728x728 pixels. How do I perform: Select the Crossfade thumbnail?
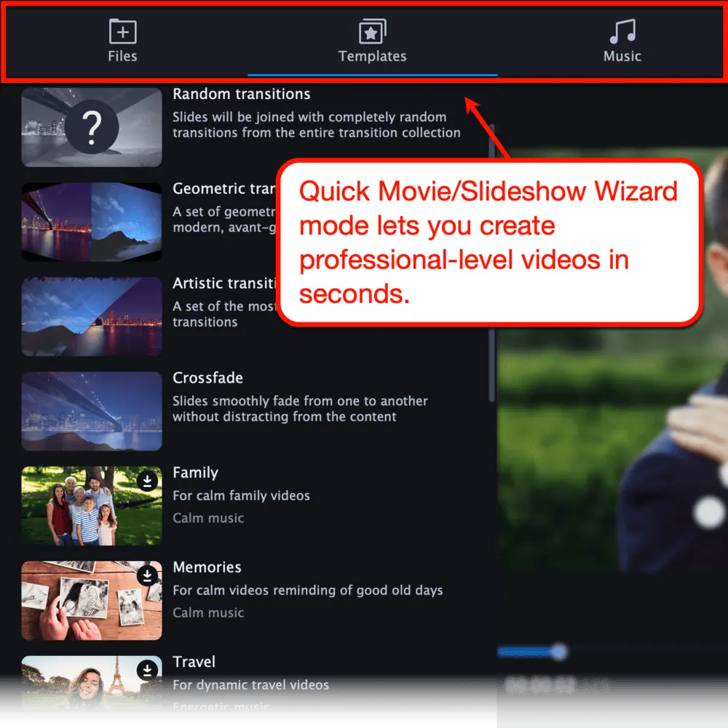click(x=92, y=411)
